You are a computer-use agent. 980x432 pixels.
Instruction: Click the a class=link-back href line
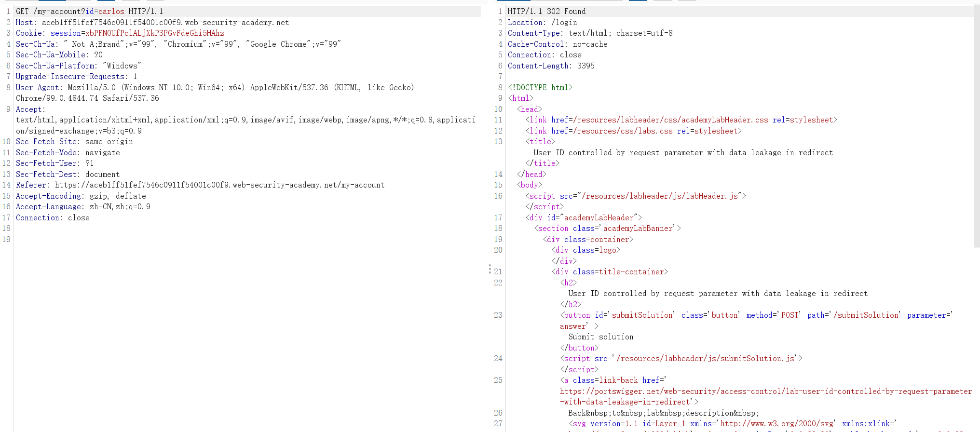(x=613, y=380)
